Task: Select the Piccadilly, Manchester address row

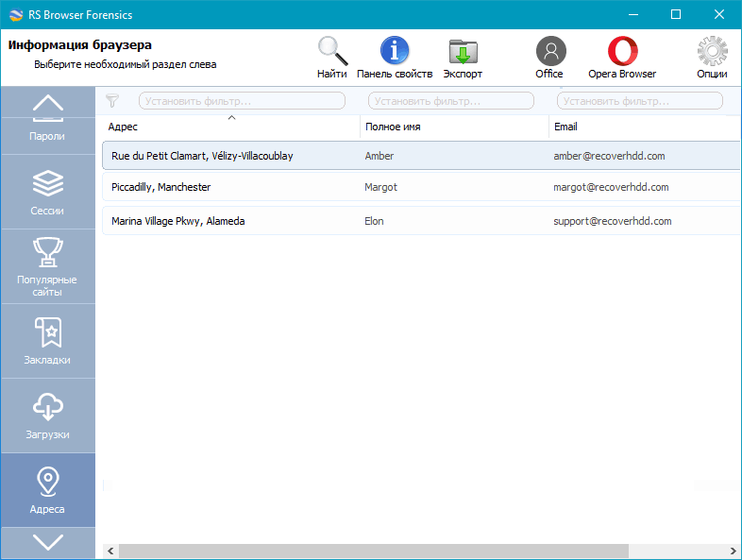Action: coord(421,187)
